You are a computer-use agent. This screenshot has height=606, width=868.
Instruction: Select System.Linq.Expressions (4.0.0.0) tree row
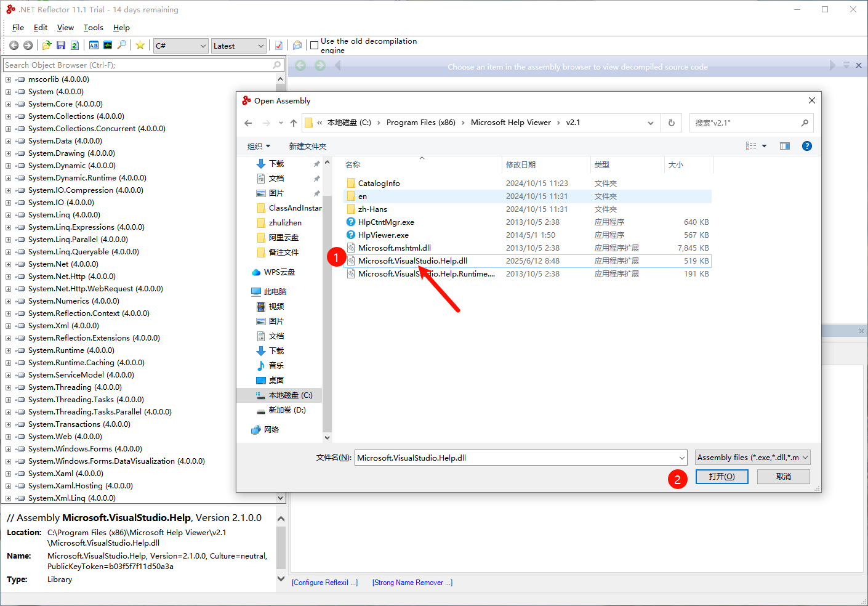point(86,227)
